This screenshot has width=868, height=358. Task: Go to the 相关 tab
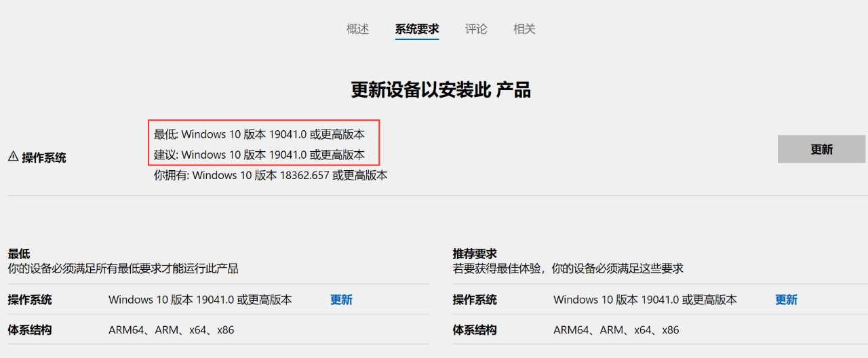tap(524, 29)
